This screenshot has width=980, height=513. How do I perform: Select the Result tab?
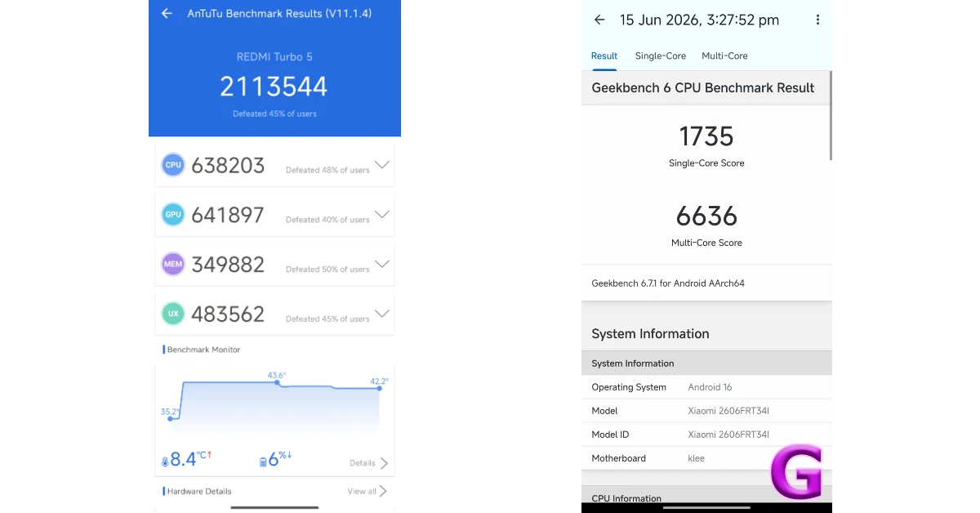604,56
